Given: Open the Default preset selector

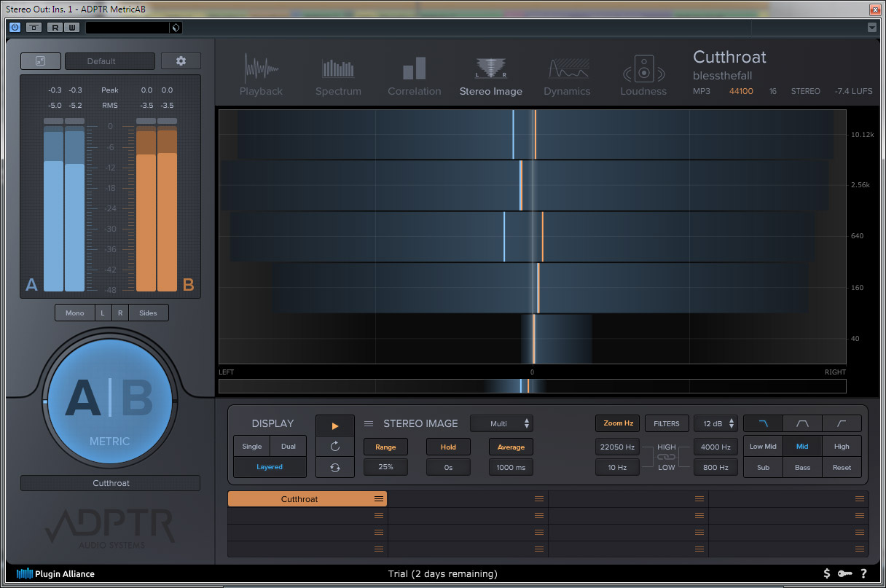Looking at the screenshot, I should [110, 61].
